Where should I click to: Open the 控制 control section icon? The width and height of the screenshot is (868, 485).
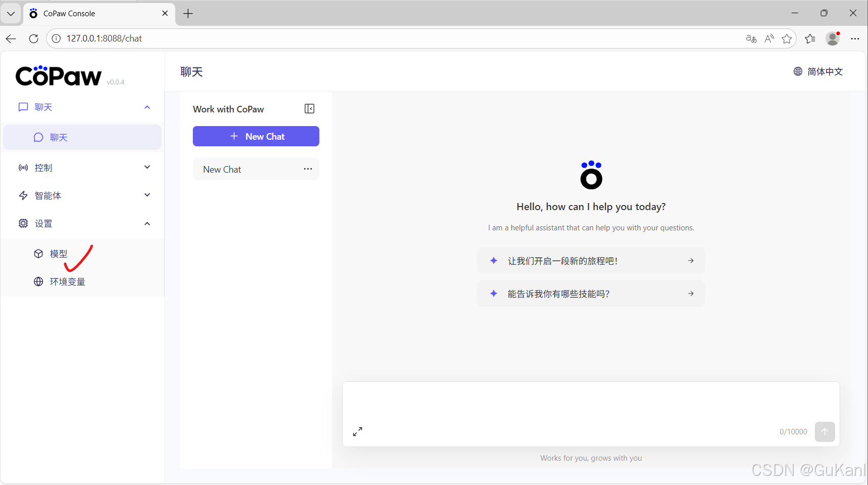click(23, 167)
